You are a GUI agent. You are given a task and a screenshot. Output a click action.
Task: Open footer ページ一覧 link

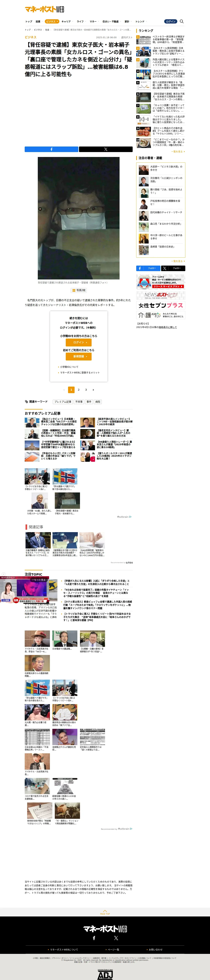[112, 950]
